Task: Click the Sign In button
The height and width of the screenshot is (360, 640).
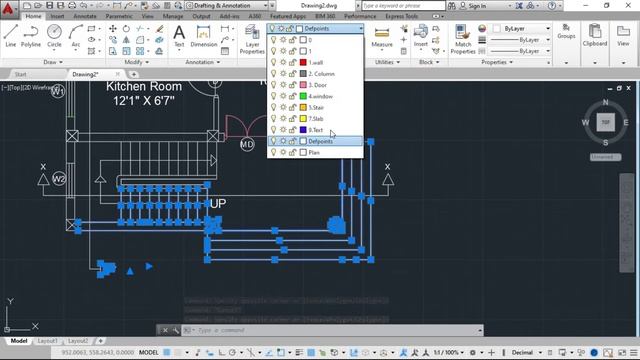Action: tap(473, 6)
